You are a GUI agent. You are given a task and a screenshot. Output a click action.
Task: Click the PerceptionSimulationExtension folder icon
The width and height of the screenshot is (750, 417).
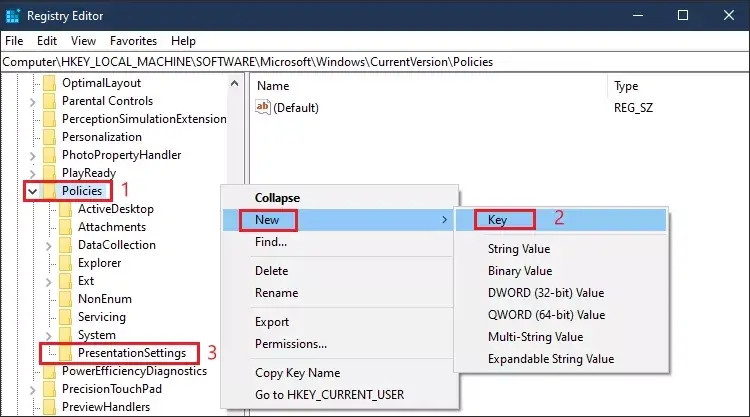49,119
